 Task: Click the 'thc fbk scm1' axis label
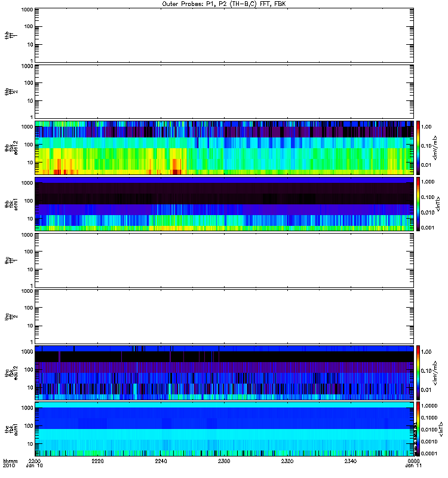(11, 429)
